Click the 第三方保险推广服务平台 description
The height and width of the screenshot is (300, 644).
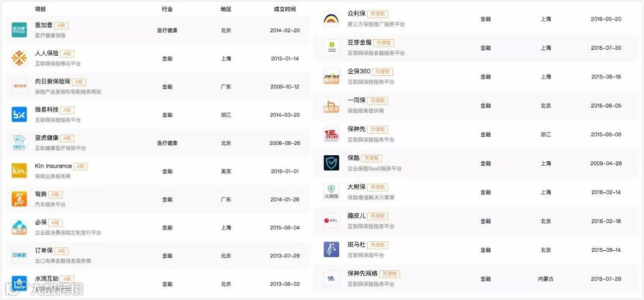[376, 24]
